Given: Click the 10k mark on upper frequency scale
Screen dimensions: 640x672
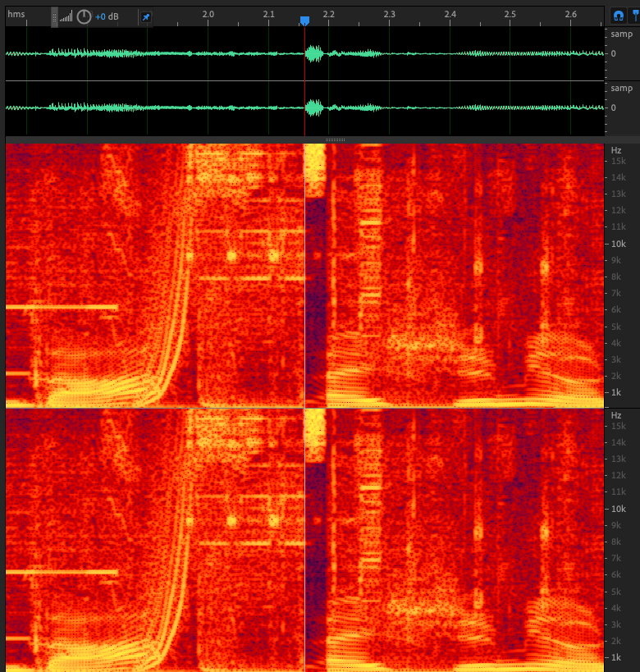Looking at the screenshot, I should click(618, 244).
